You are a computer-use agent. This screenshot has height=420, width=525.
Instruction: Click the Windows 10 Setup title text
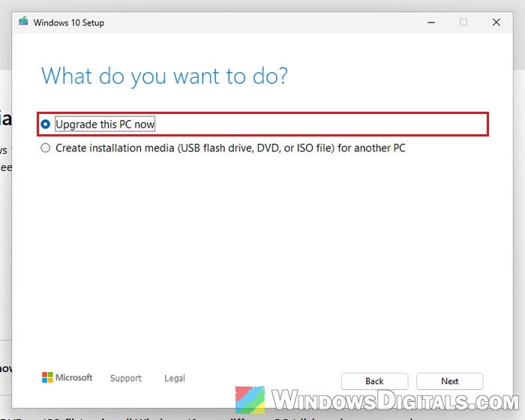(69, 22)
